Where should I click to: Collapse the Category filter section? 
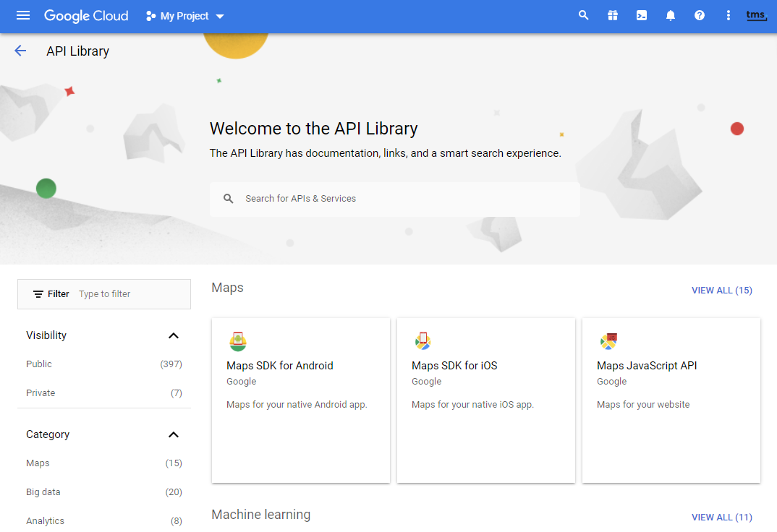(x=173, y=434)
